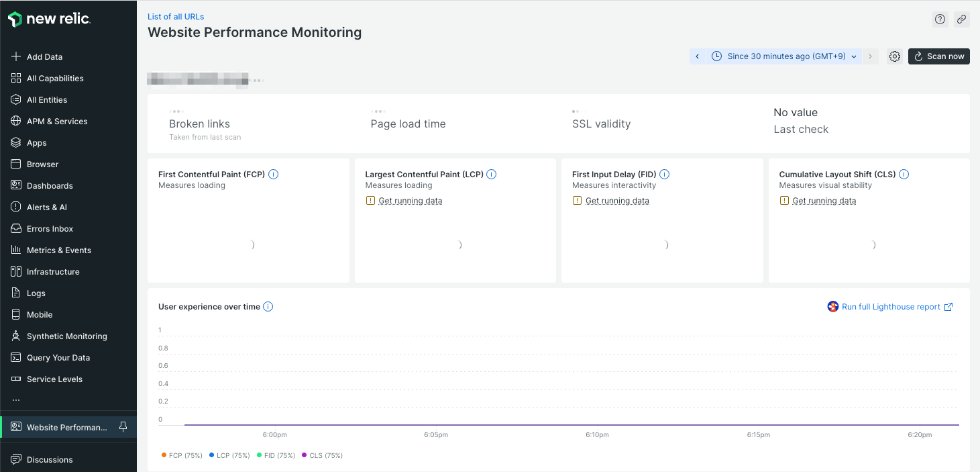
Task: Click Get running data under LCP
Action: (x=411, y=201)
